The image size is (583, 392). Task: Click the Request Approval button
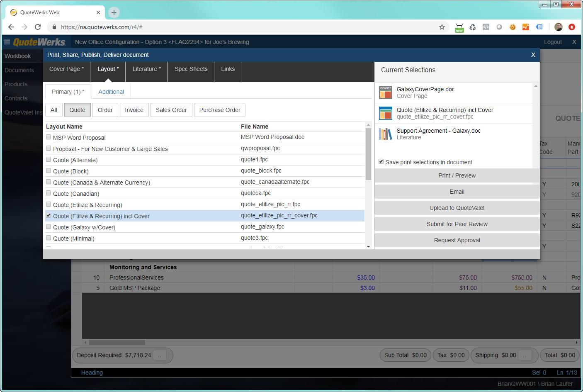(457, 240)
